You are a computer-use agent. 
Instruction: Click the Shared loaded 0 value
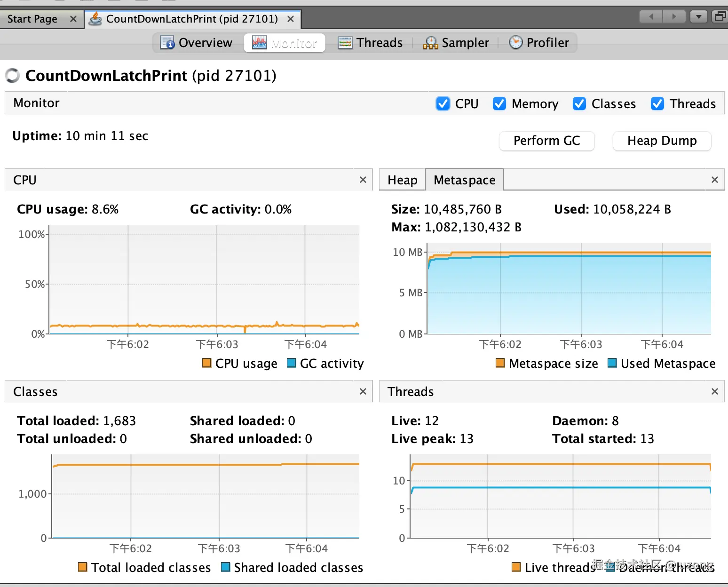(292, 421)
